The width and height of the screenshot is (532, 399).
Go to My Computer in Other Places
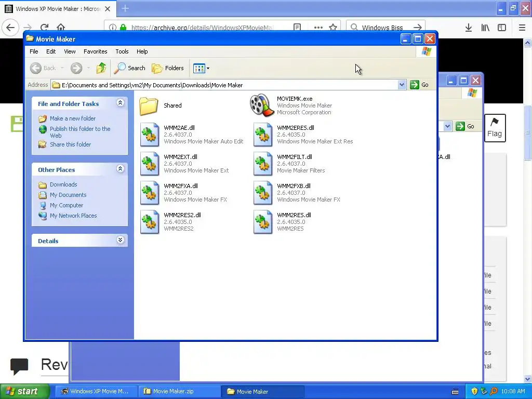click(66, 205)
